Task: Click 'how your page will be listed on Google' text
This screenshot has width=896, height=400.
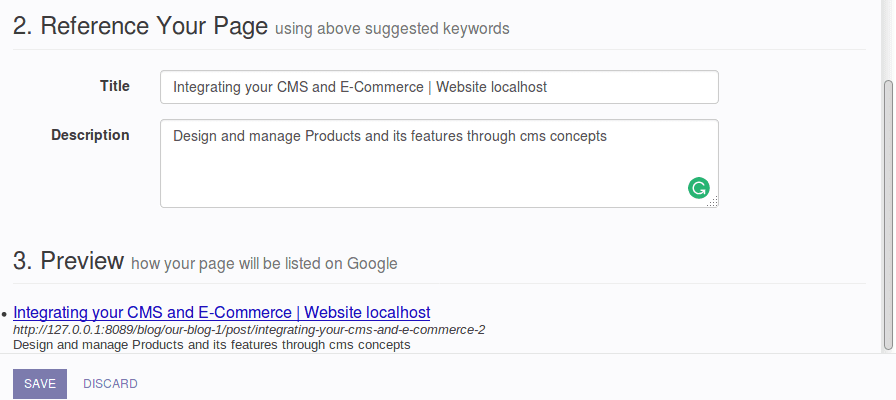Action: pos(264,263)
